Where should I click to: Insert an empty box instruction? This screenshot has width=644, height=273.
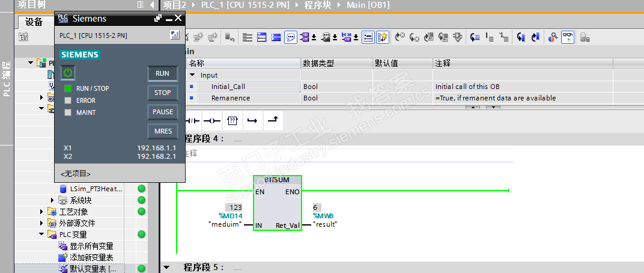(x=232, y=121)
